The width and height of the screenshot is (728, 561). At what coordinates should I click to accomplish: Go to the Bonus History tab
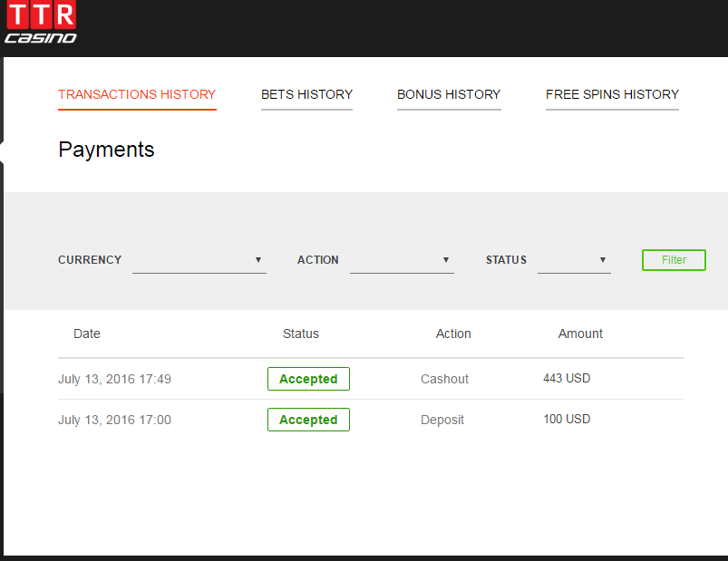449,94
